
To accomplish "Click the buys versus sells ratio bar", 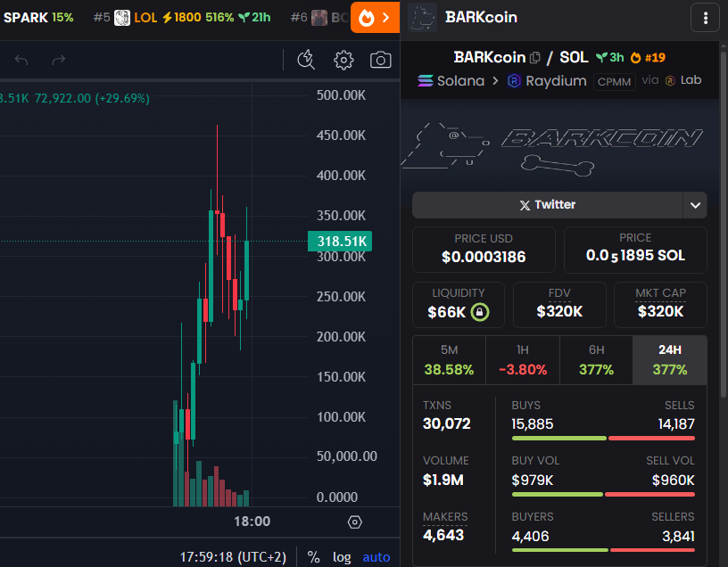I will pos(603,439).
